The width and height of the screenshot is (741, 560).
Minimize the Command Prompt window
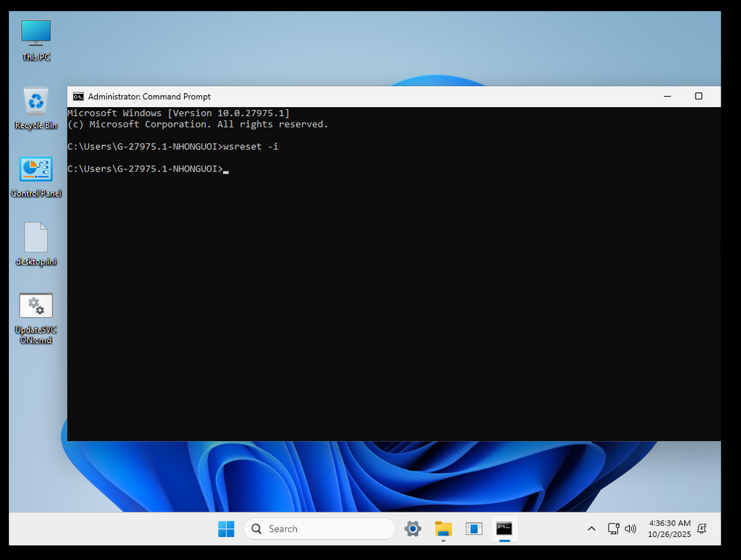tap(668, 97)
